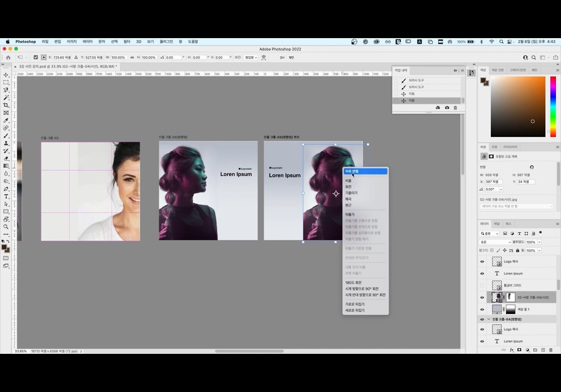Select the Frame tool
This screenshot has height=392, width=561.
[x=6, y=113]
